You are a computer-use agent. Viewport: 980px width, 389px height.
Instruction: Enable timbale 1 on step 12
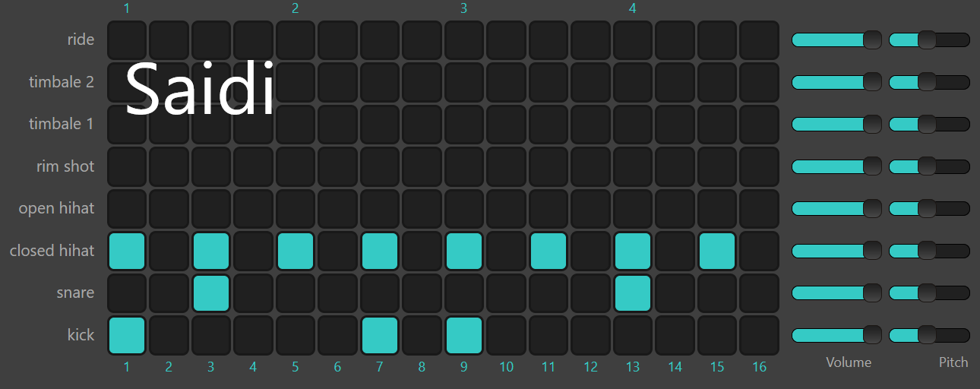[590, 125]
